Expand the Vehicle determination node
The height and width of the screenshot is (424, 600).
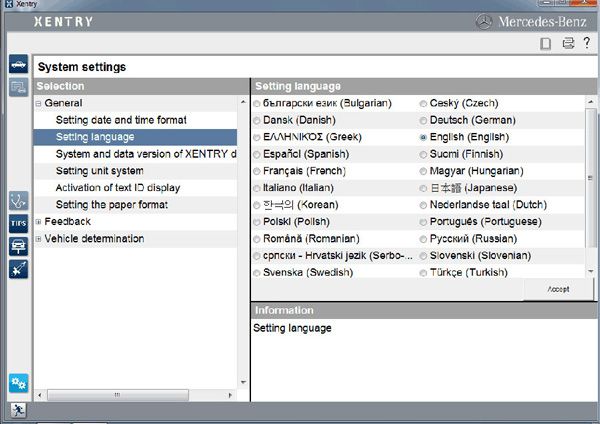(38, 239)
